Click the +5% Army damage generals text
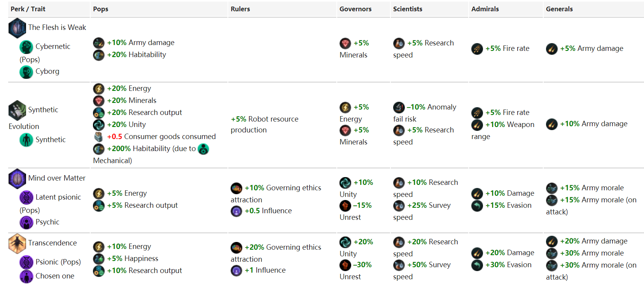The image size is (644, 287). [x=592, y=49]
